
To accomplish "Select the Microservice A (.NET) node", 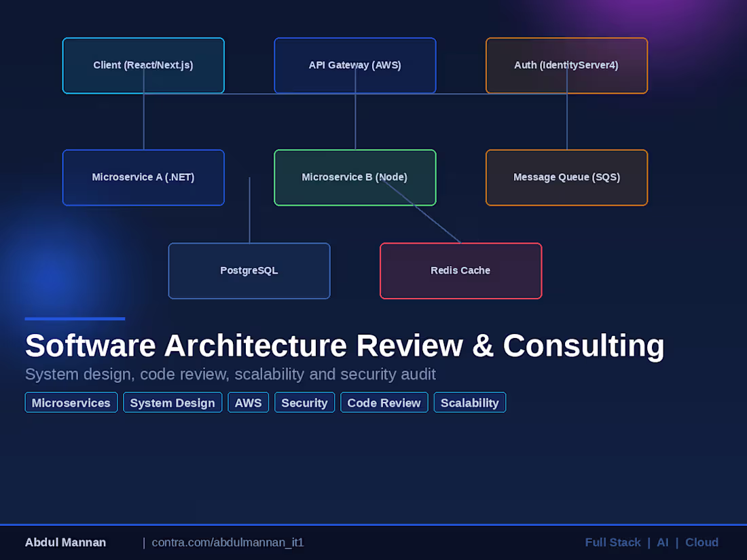I will tap(143, 178).
